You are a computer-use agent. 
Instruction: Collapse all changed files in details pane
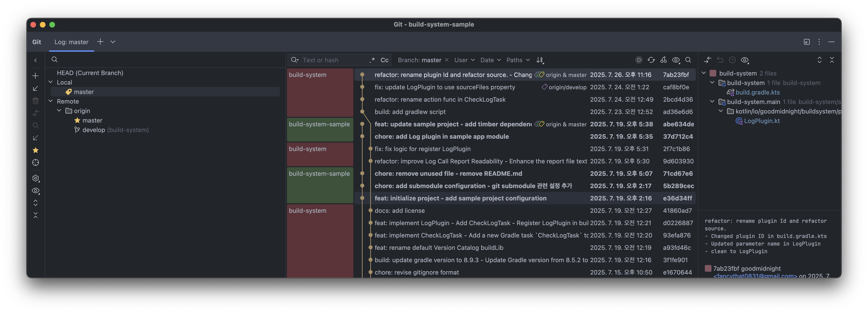point(832,60)
